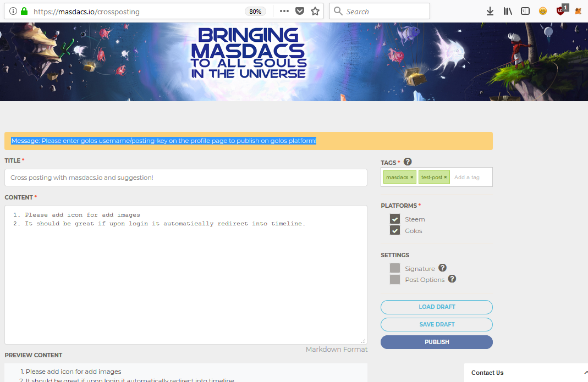
Task: Click the site information icon in address bar
Action: 13,11
